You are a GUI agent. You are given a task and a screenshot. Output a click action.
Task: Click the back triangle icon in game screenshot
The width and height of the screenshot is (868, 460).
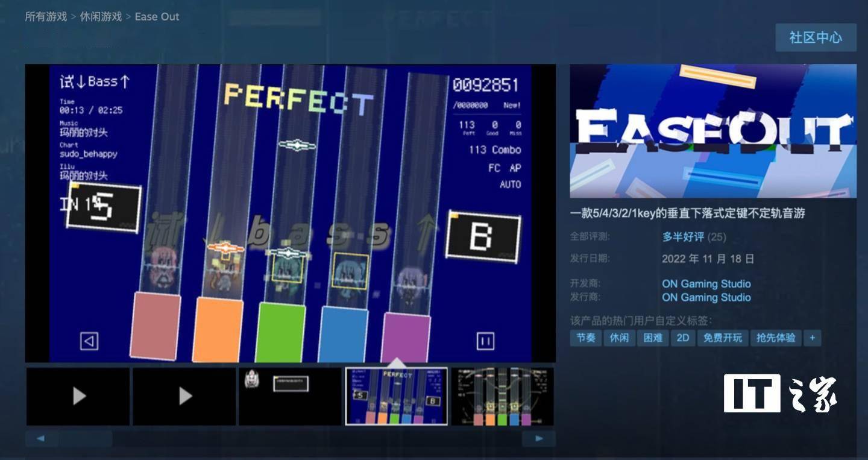coord(89,341)
